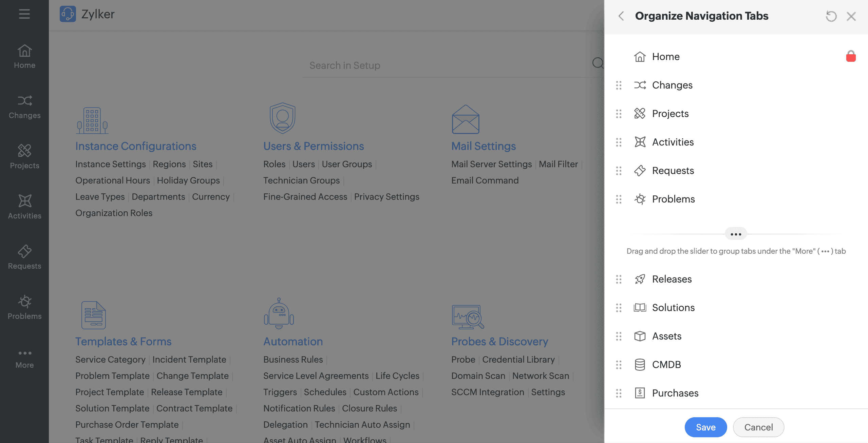Click the drag handle next to Changes
Screen dimensions: 868x443
coord(619,85)
